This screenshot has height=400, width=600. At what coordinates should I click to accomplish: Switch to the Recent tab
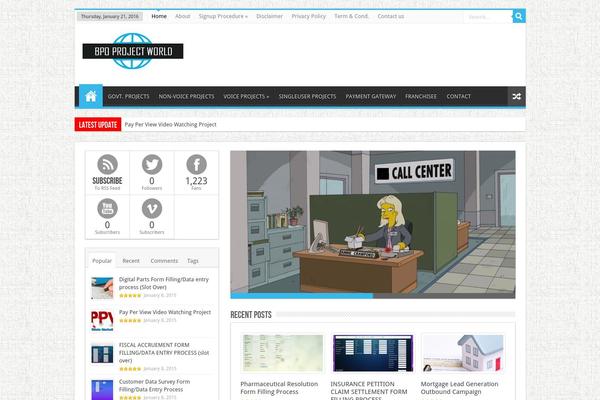click(x=131, y=261)
